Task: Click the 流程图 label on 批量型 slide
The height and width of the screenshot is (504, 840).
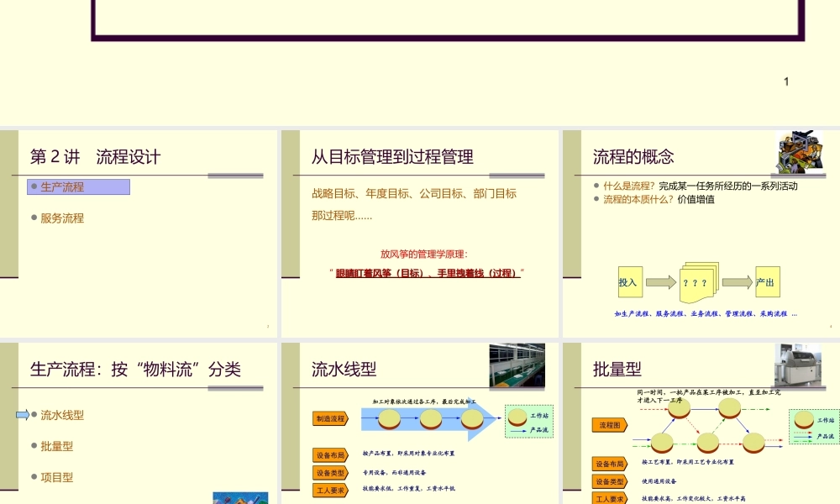Action: point(609,425)
